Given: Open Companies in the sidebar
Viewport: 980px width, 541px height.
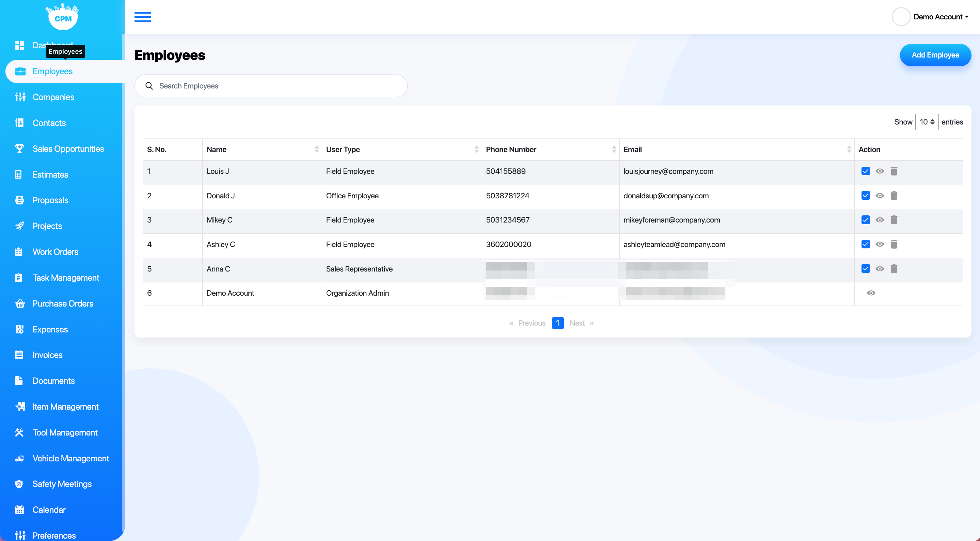Looking at the screenshot, I should (x=53, y=97).
